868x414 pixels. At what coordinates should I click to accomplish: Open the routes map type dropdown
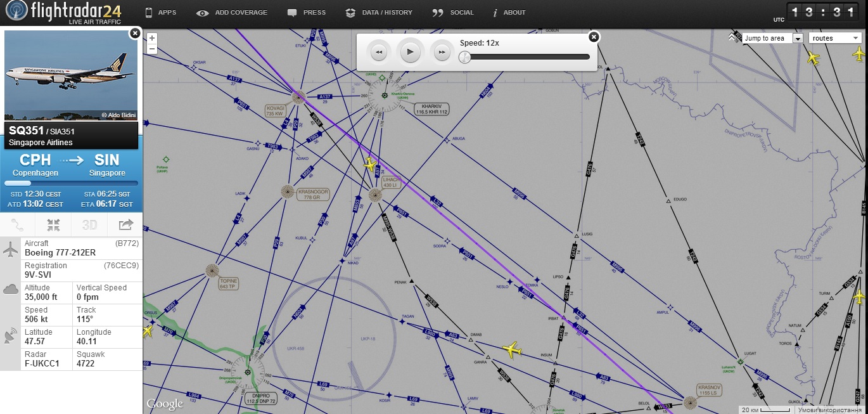[835, 38]
